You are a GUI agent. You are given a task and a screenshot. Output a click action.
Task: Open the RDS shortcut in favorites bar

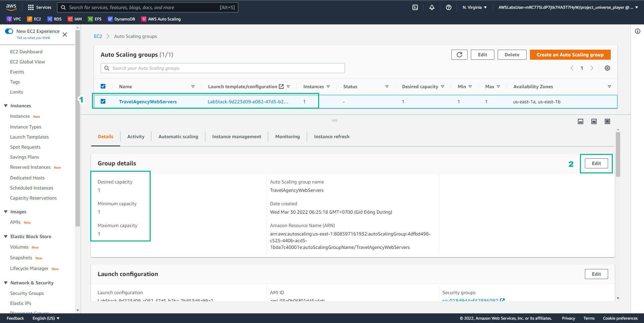[54, 19]
